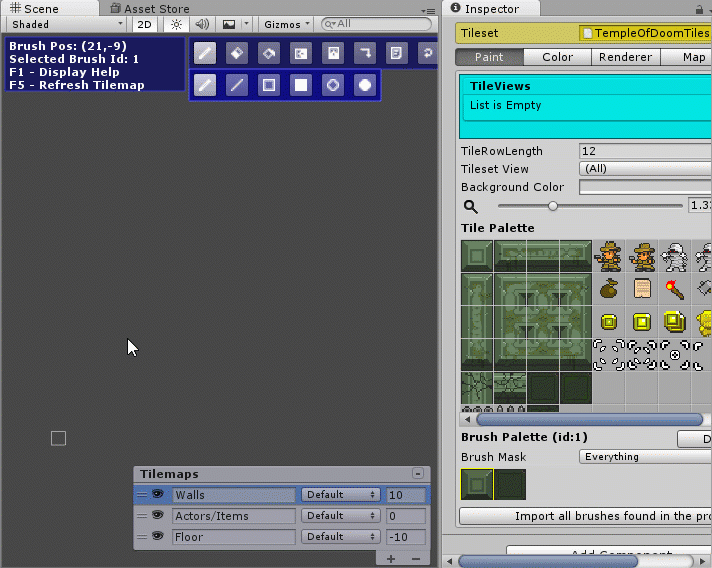712x568 pixels.
Task: Toggle scene lighting with the sun icon
Action: click(176, 24)
